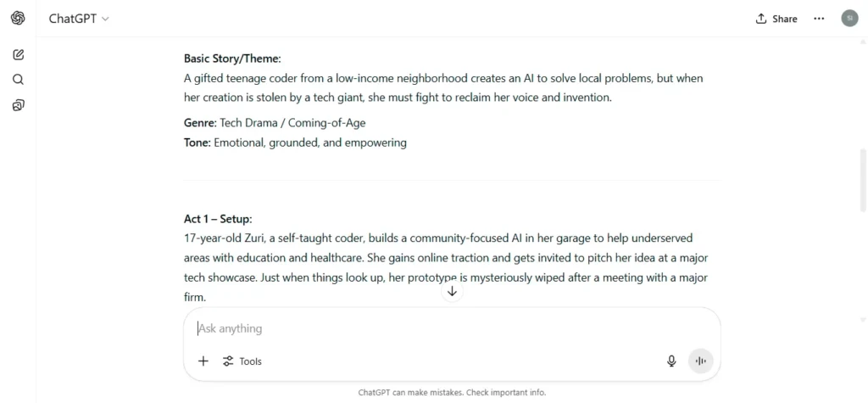Click the ChatGPT logo in the sidebar
868x403 pixels.
coord(19,19)
